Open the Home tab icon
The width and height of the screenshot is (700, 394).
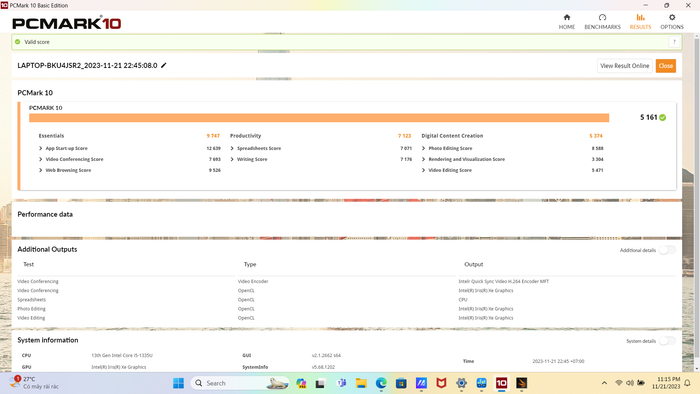point(567,17)
